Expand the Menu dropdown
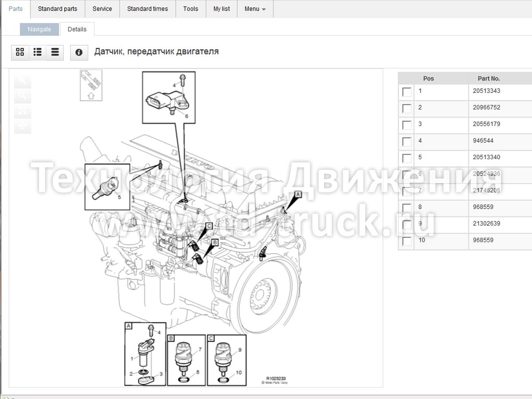 click(x=255, y=9)
